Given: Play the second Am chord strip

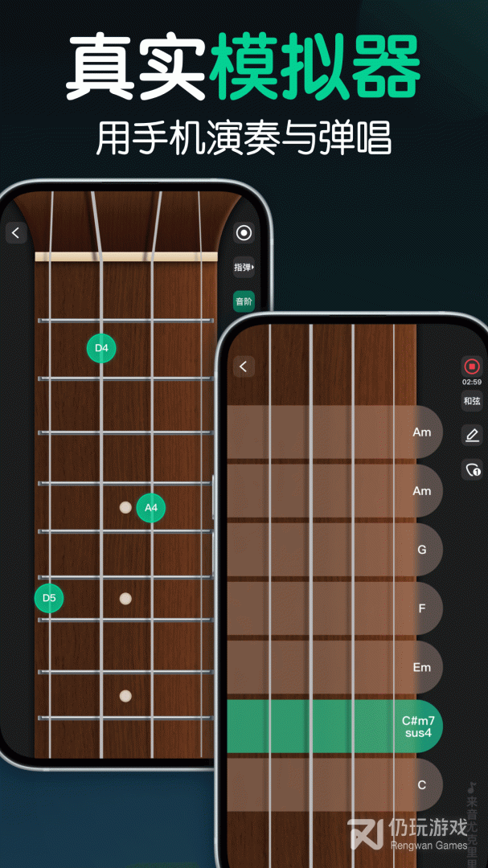Looking at the screenshot, I should [x=334, y=491].
